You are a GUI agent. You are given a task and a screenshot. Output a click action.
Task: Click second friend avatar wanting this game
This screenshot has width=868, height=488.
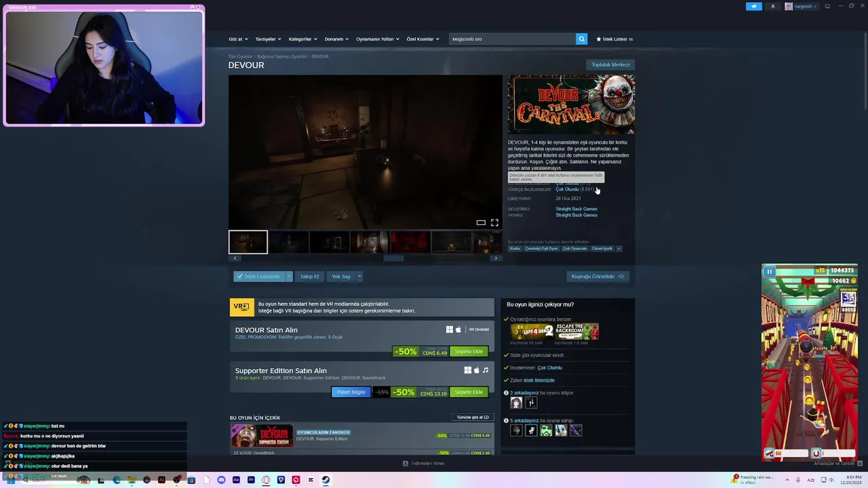click(x=531, y=403)
